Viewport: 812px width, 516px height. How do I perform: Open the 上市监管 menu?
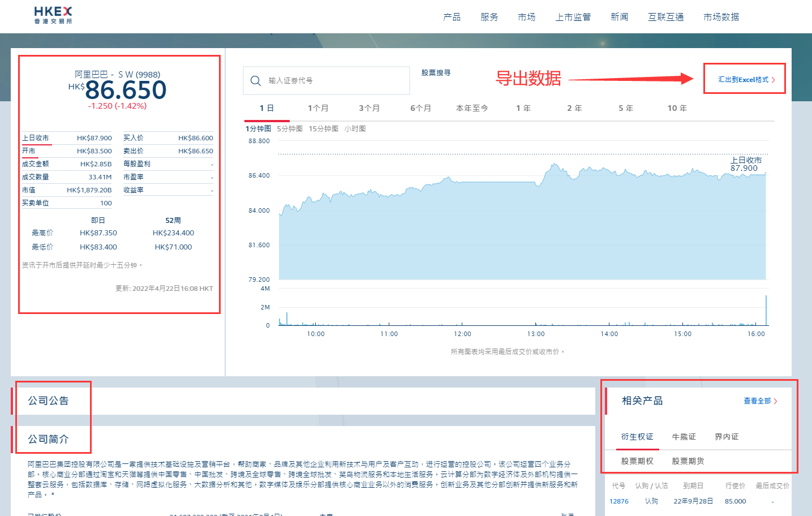(x=573, y=17)
